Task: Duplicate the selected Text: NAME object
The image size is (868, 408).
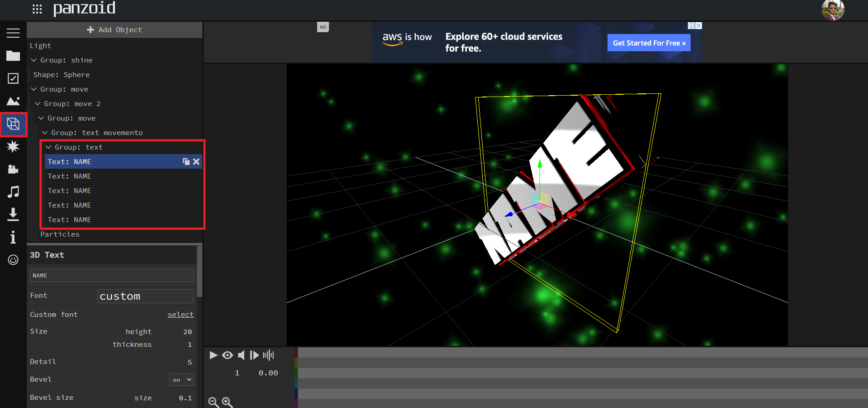Action: 186,162
